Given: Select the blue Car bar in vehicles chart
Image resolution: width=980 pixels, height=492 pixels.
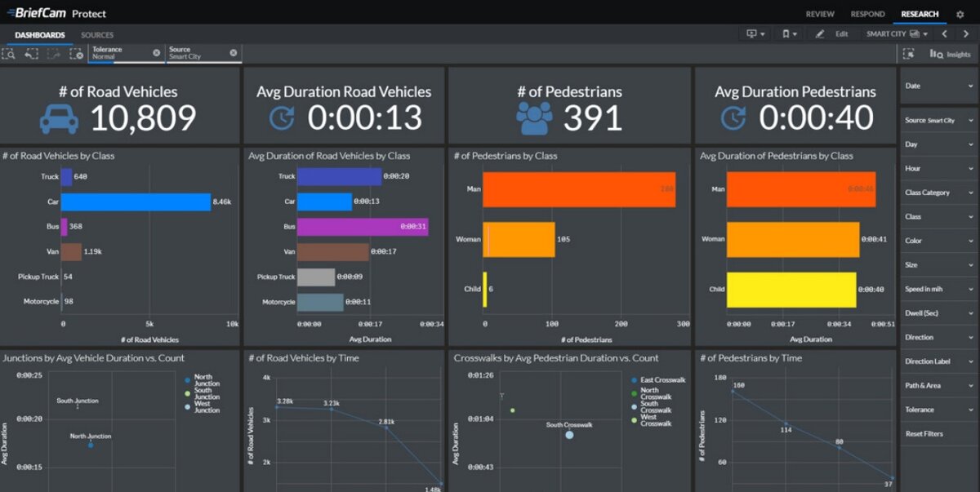Looking at the screenshot, I should point(136,202).
